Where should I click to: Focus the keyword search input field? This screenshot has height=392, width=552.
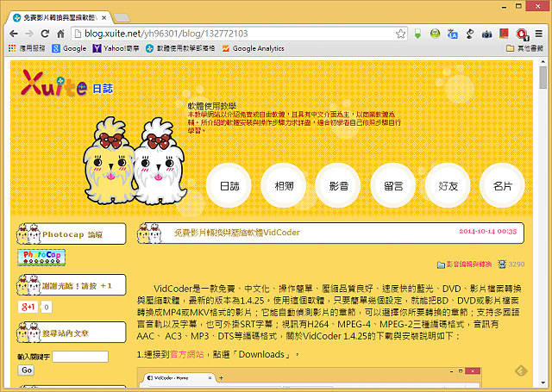pos(80,357)
